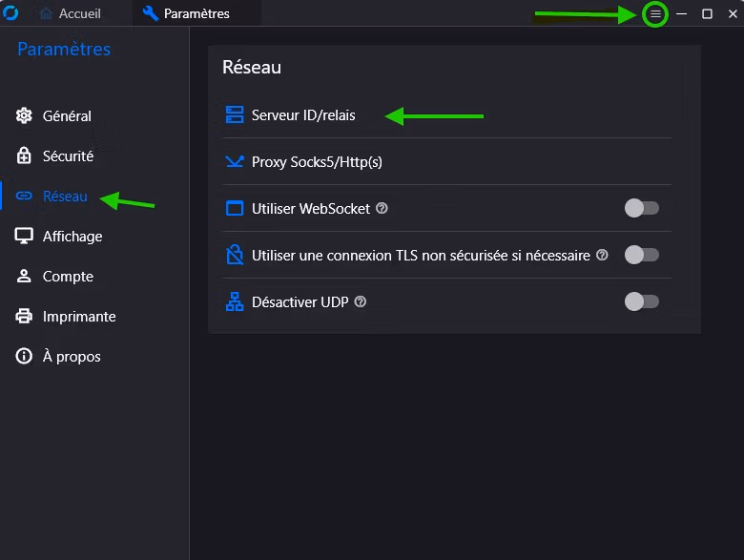Image resolution: width=744 pixels, height=560 pixels.
Task: Click the Désactiver UDP network icon
Action: click(235, 301)
